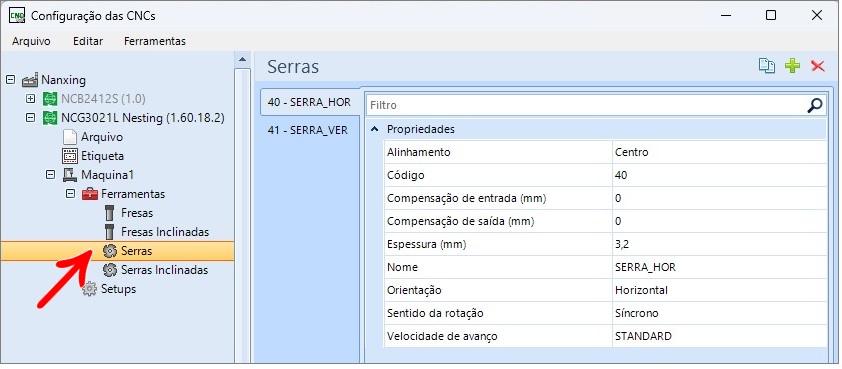The image size is (842, 369).
Task: Click the Nanxing factory icon
Action: coord(30,80)
